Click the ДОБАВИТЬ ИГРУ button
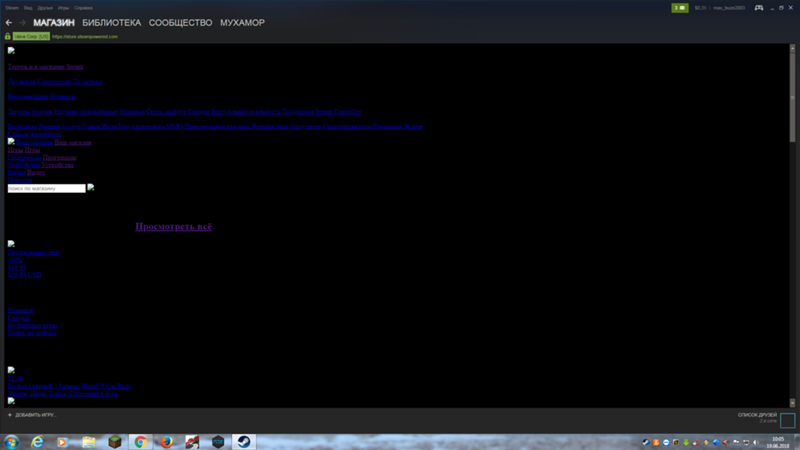Image resolution: width=800 pixels, height=450 pixels. (x=32, y=415)
